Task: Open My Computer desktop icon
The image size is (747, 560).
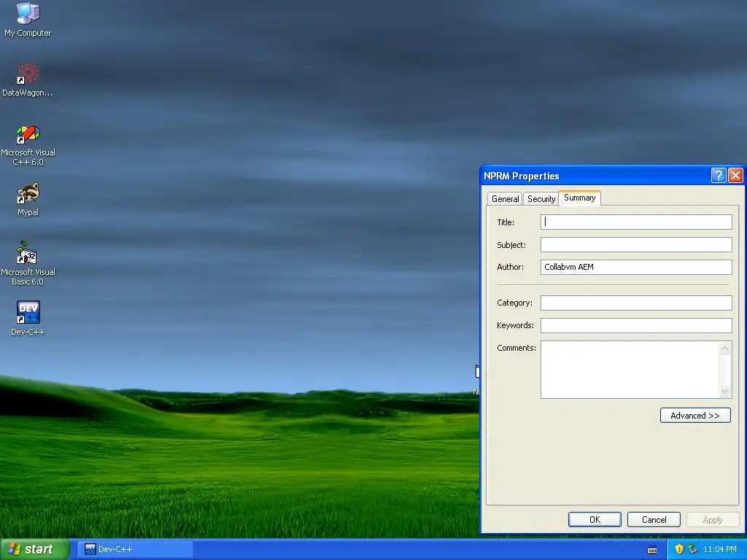Action: [x=28, y=19]
